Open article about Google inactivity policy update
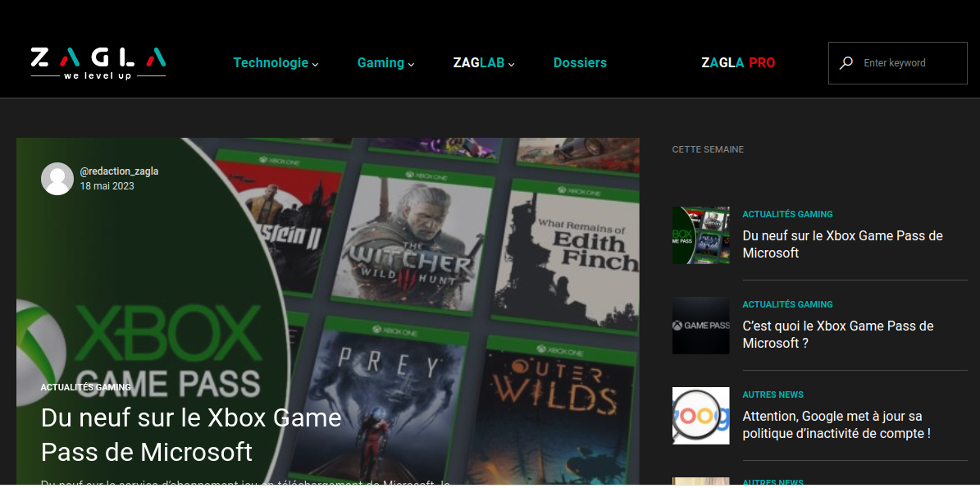The width and height of the screenshot is (980, 488). coord(836,425)
